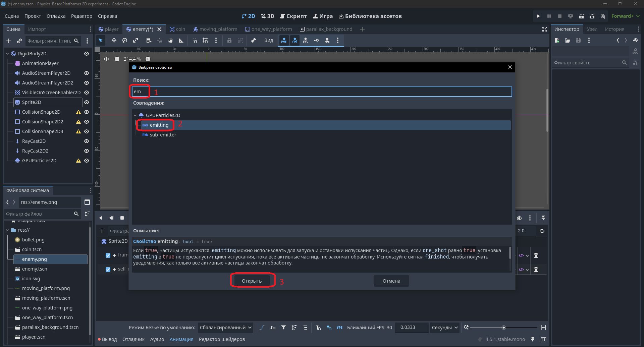Click the zoom-in plus icon near 214.4 %
This screenshot has height=347, width=644.
[x=148, y=59]
